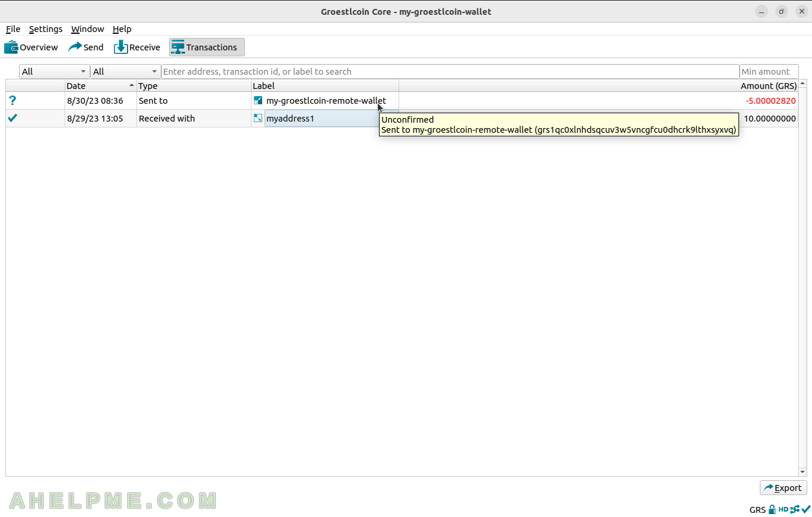Open the transaction type All dropdown

click(125, 72)
